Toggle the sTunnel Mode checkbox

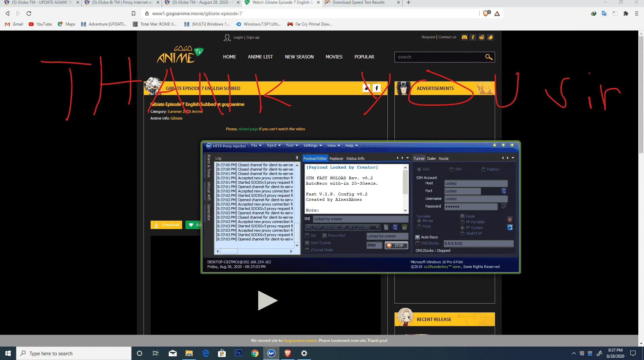tap(307, 250)
